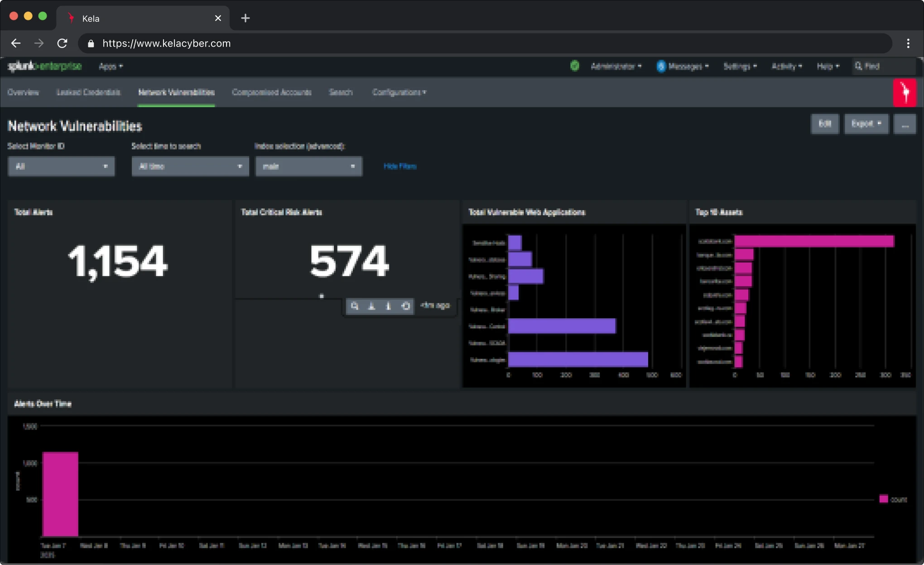Open the Settings menu

click(x=740, y=67)
